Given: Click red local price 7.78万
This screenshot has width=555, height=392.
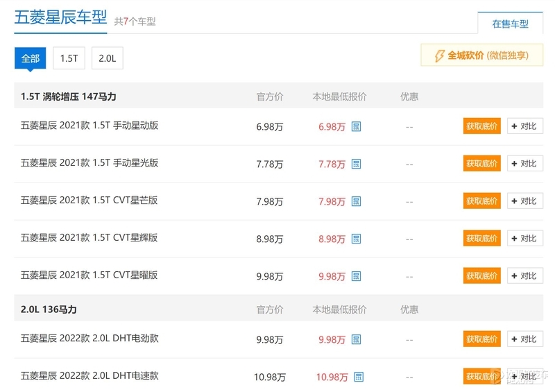Looking at the screenshot, I should (332, 164).
